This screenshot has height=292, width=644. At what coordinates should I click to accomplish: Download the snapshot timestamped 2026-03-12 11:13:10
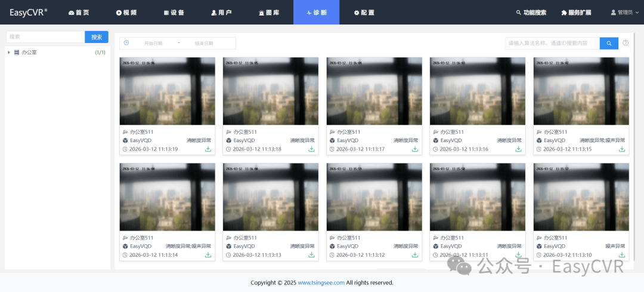coord(622,255)
